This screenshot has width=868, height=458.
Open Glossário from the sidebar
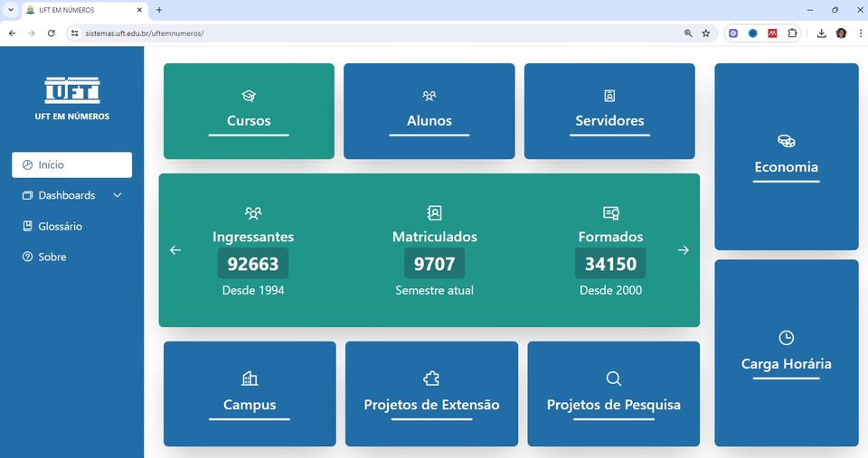[x=60, y=226]
